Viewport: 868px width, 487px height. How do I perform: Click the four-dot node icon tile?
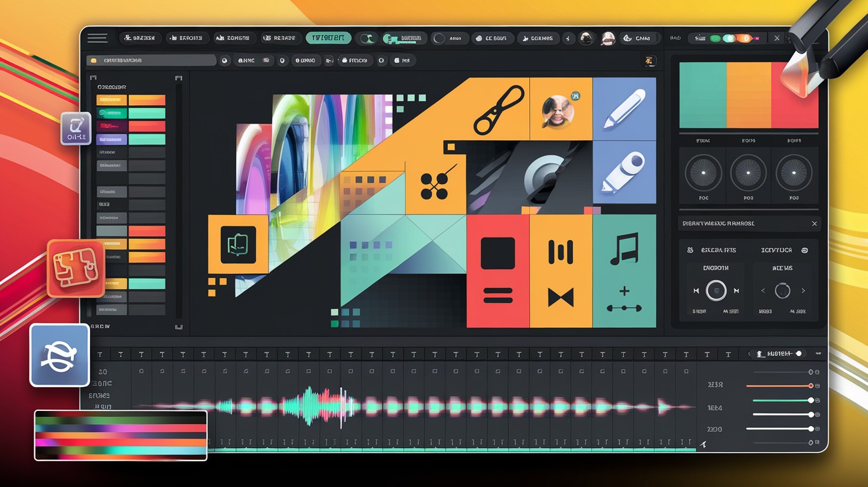[x=435, y=184]
